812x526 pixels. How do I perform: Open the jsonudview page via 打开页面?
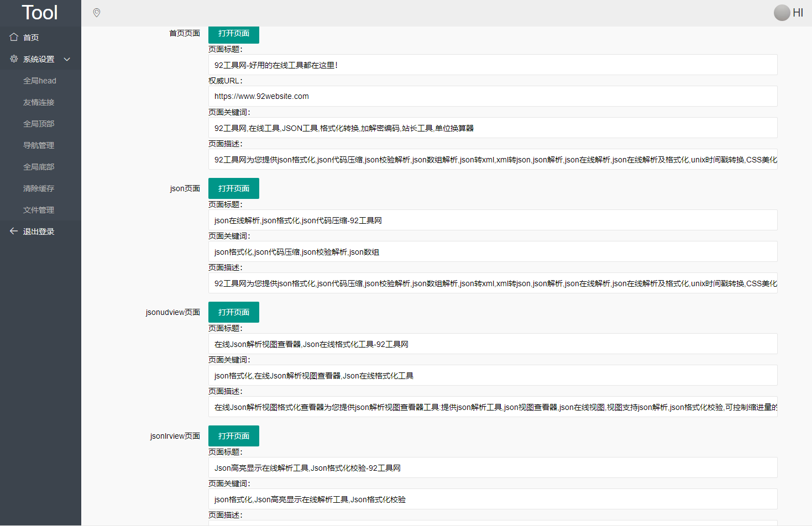(233, 312)
